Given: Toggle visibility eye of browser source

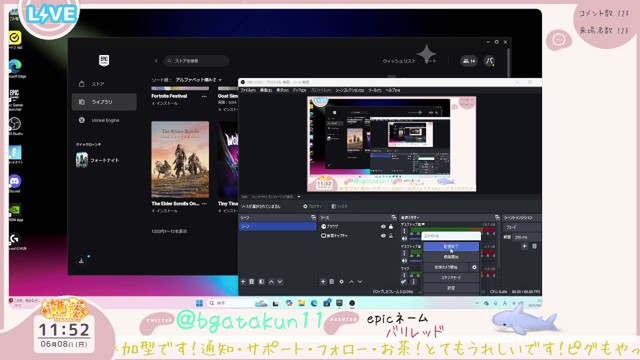Looking at the screenshot, I should (383, 227).
